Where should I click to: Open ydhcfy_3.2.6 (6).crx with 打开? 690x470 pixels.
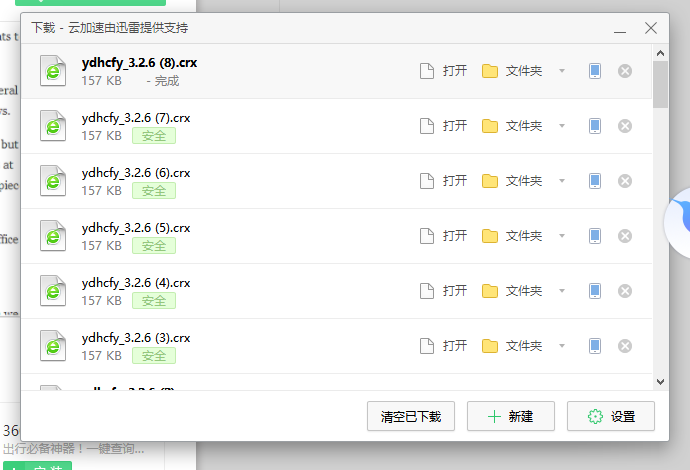click(443, 181)
